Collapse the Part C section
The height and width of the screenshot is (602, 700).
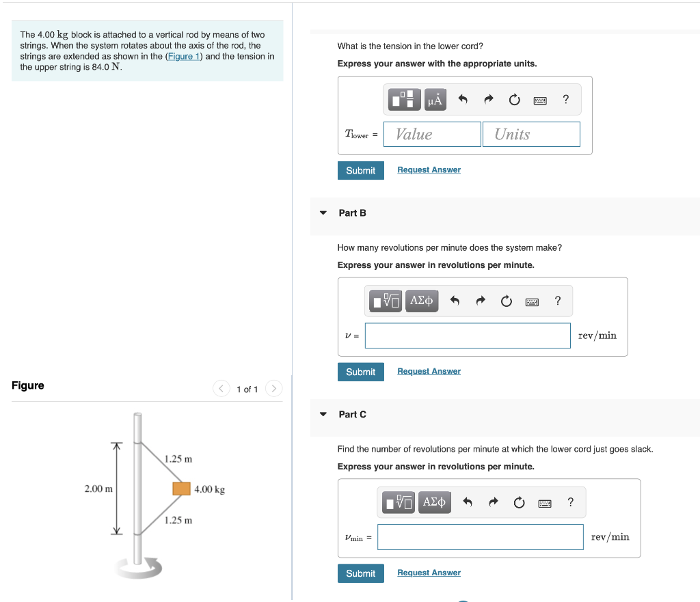click(x=323, y=414)
